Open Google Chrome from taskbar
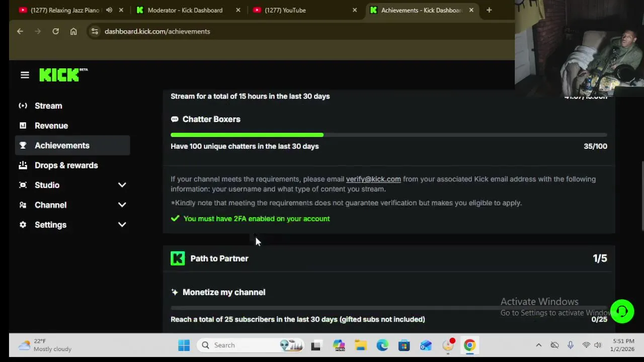The height and width of the screenshot is (362, 644). [469, 345]
